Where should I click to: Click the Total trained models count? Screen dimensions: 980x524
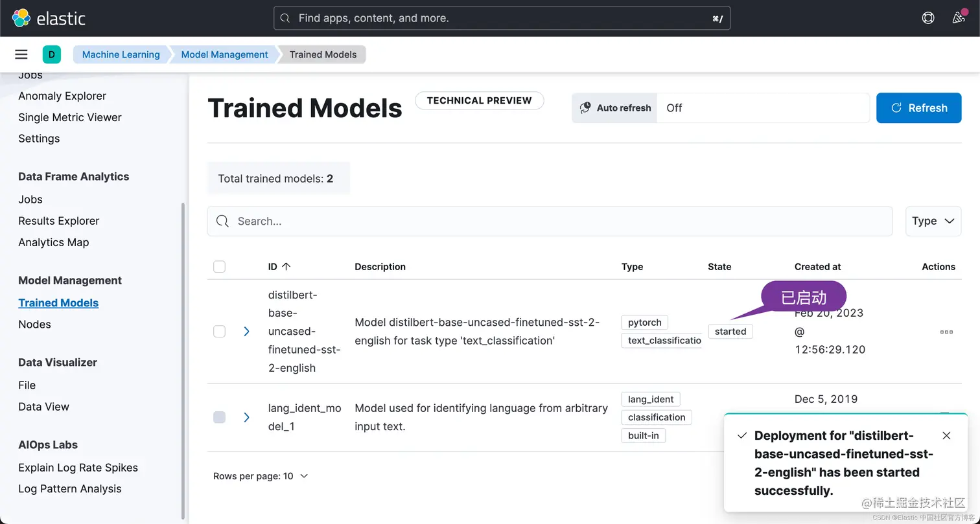279,178
